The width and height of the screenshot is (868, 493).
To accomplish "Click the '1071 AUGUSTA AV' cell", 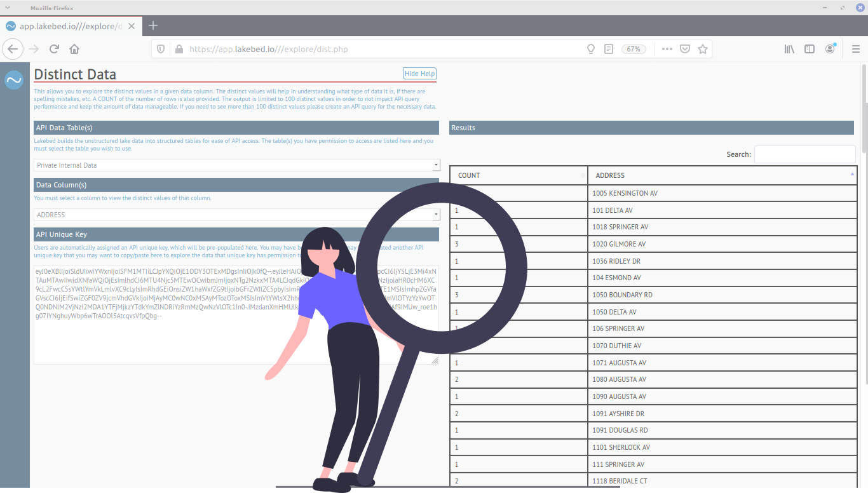I will pos(722,363).
